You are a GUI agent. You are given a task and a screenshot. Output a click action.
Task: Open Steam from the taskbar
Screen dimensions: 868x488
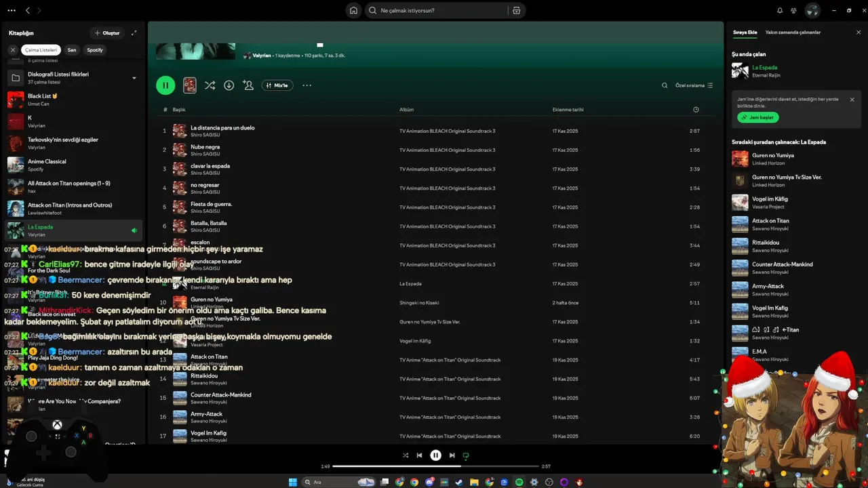tap(460, 482)
